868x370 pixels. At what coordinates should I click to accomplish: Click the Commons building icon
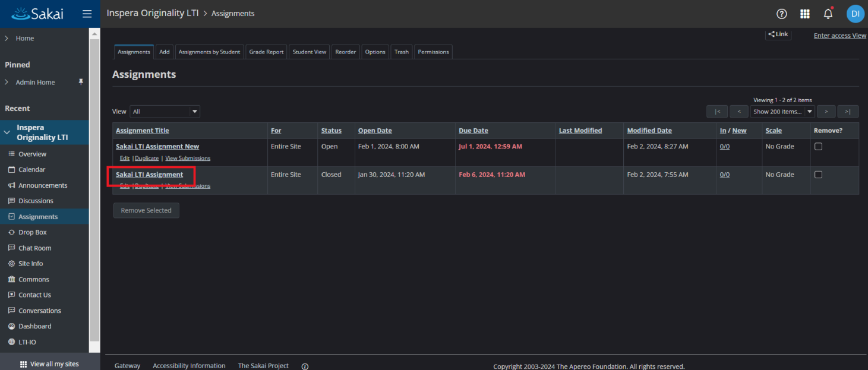(11, 279)
